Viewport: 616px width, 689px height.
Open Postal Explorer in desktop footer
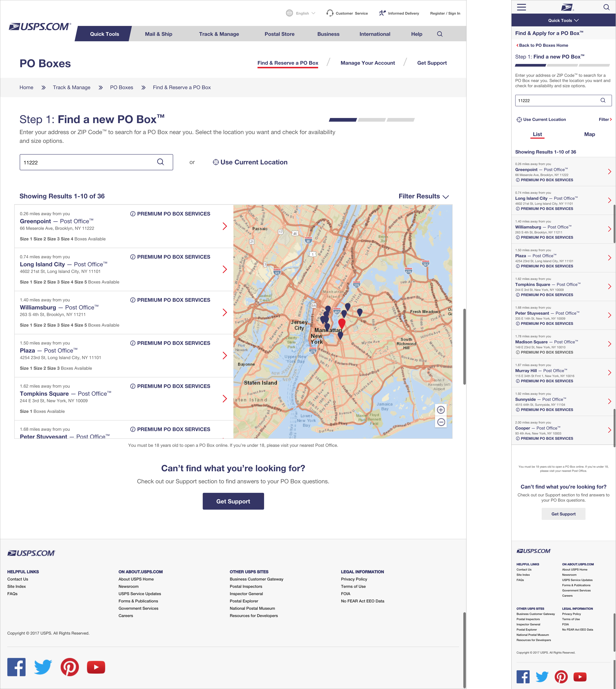244,601
